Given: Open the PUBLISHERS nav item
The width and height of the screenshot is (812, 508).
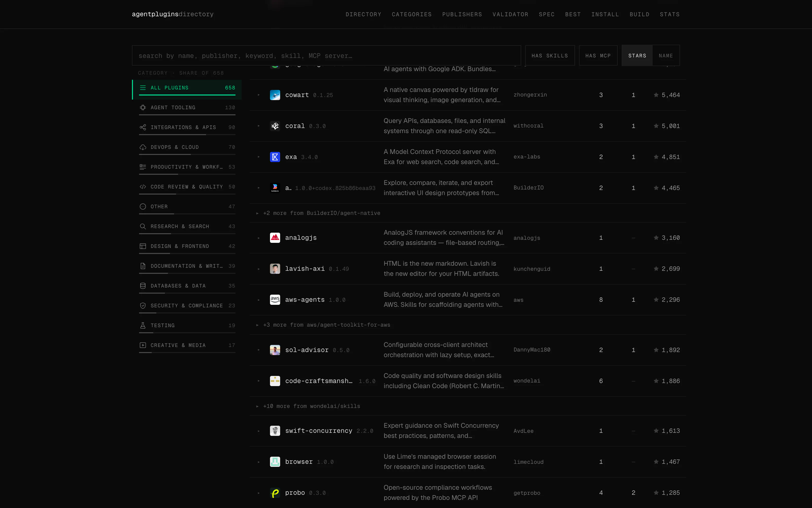Looking at the screenshot, I should [462, 14].
